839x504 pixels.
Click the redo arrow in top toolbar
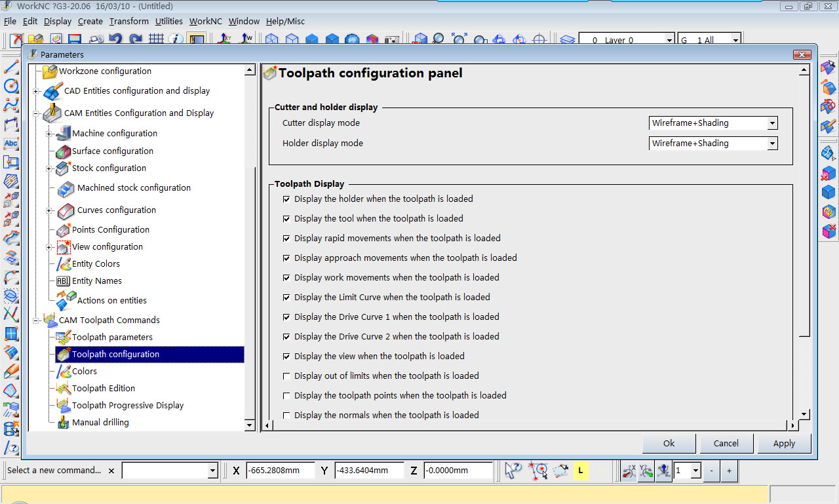pyautogui.click(x=136, y=39)
